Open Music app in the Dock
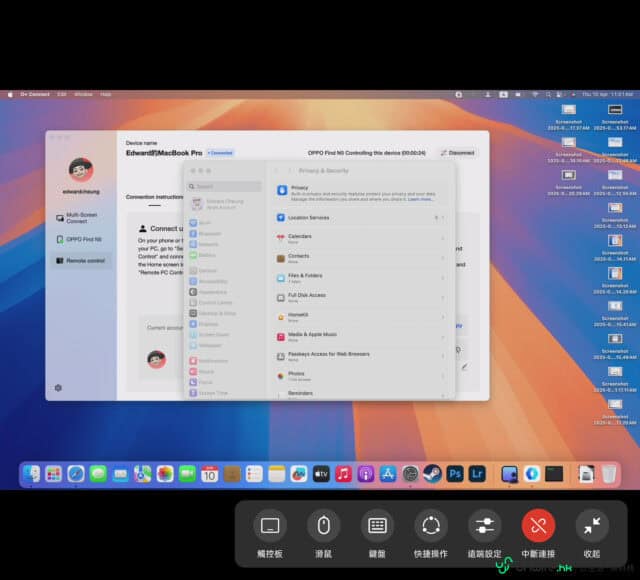Screen dimensions: 640x580 tap(343, 474)
